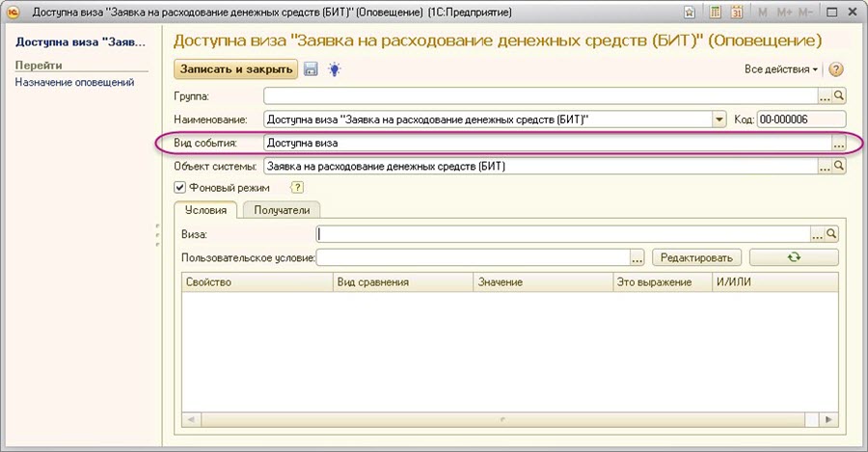868x452 pixels.
Task: Expand the Наименование dropdown list
Action: (719, 120)
